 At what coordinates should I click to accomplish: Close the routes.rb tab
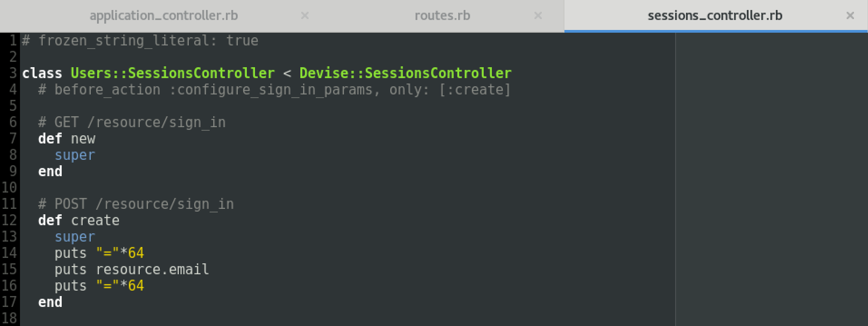tap(538, 16)
